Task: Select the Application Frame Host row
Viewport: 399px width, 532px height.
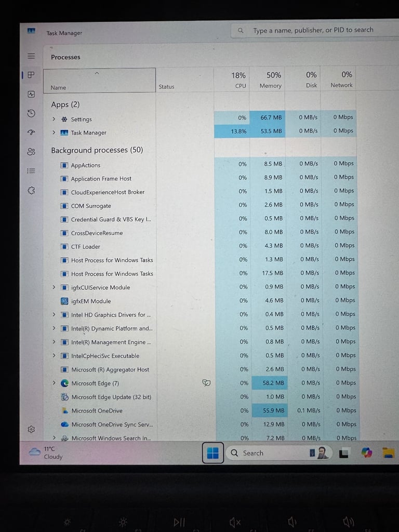Action: (x=202, y=178)
